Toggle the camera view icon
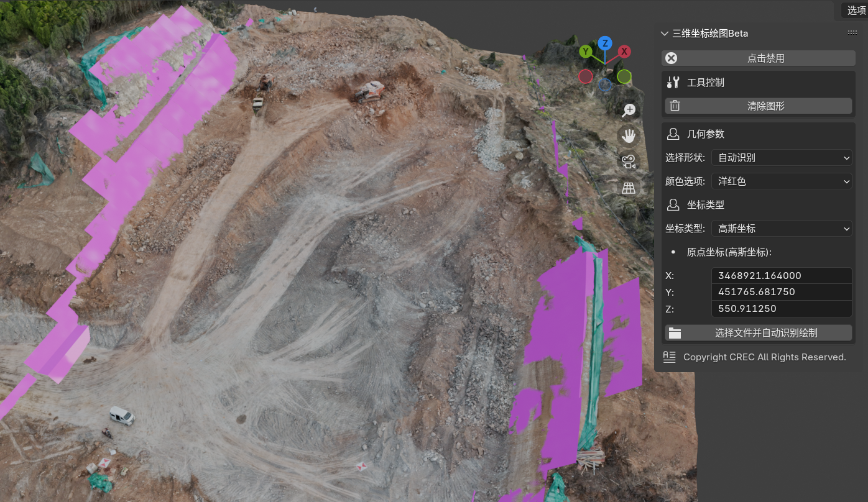This screenshot has height=502, width=868. tap(629, 162)
